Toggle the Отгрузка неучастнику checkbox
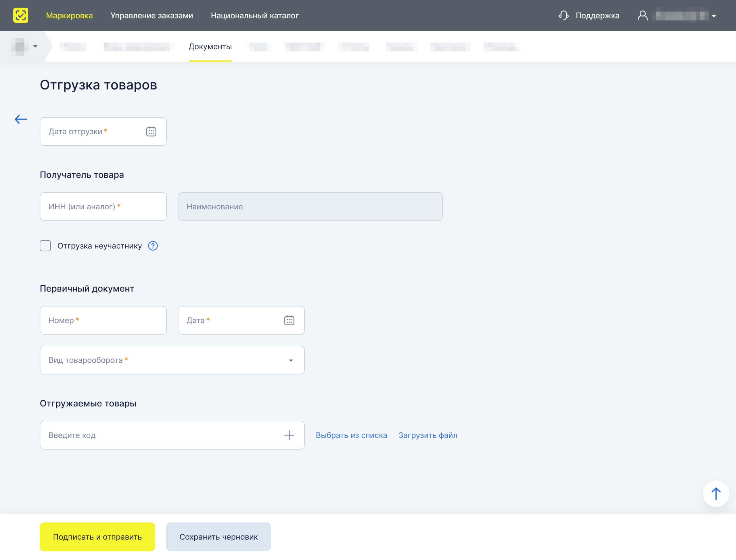736x560 pixels. coord(45,246)
